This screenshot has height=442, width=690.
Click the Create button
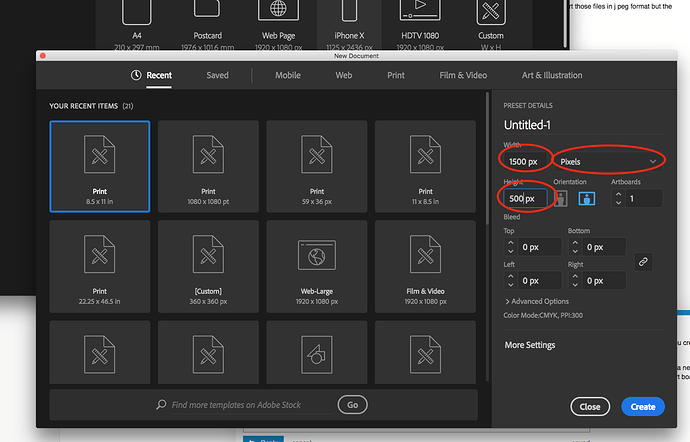tap(643, 407)
